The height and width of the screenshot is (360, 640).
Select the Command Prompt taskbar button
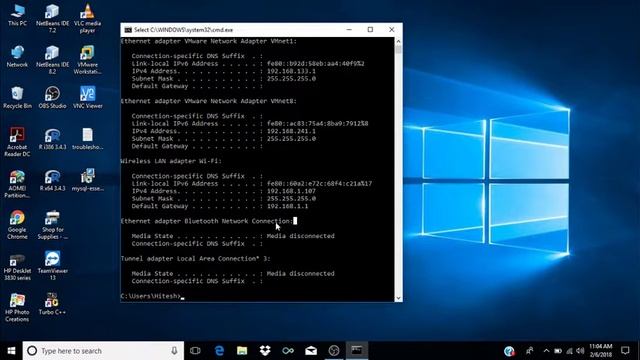click(357, 351)
